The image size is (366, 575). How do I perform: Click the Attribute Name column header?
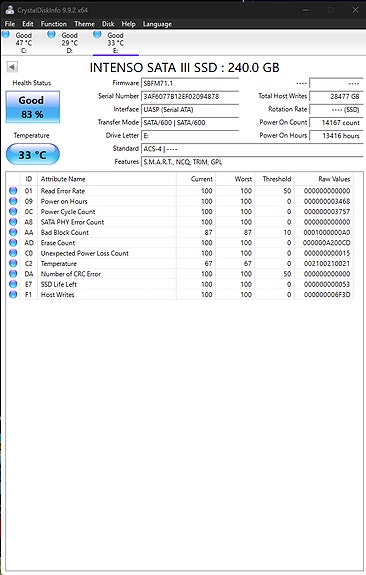[x=107, y=179]
